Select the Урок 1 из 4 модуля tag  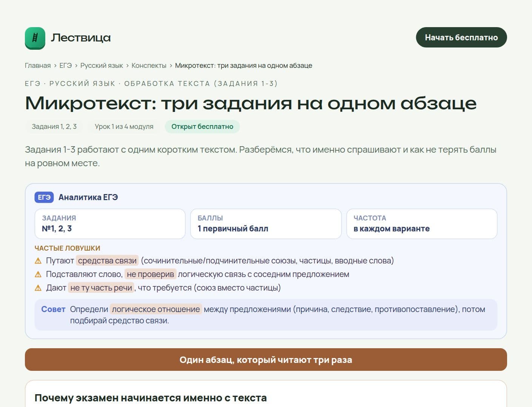point(124,127)
